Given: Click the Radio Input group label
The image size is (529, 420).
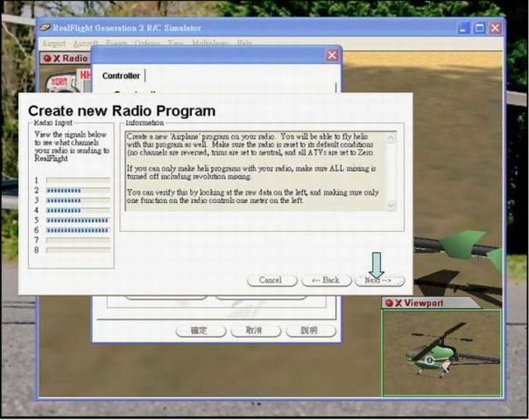Looking at the screenshot, I should point(53,122).
